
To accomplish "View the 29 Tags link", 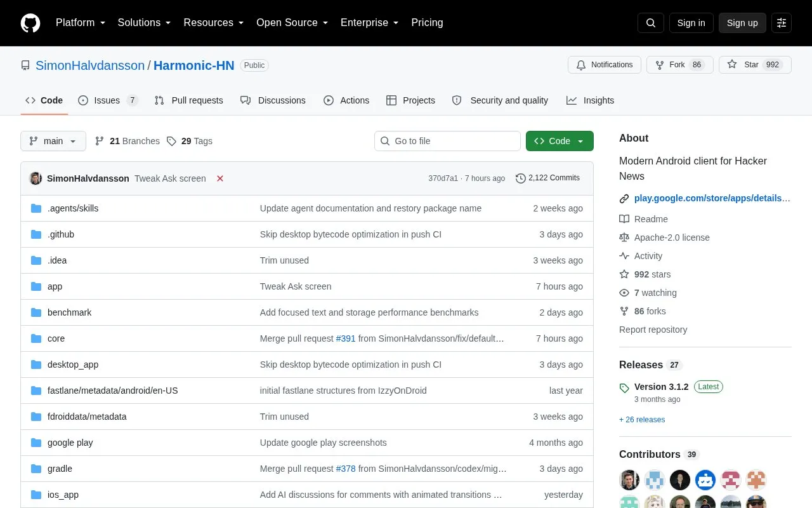I will click(x=189, y=141).
